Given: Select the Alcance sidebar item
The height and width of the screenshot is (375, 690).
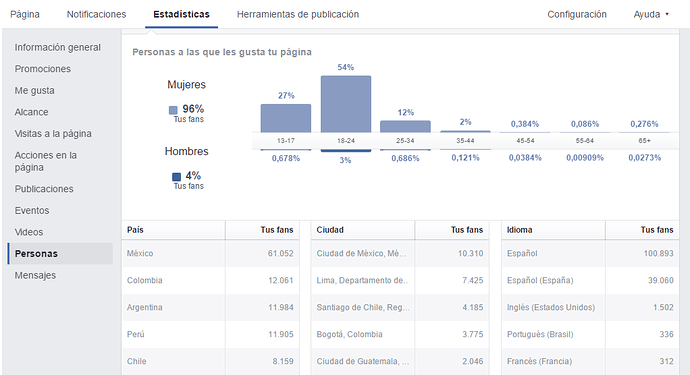Looking at the screenshot, I should [31, 112].
